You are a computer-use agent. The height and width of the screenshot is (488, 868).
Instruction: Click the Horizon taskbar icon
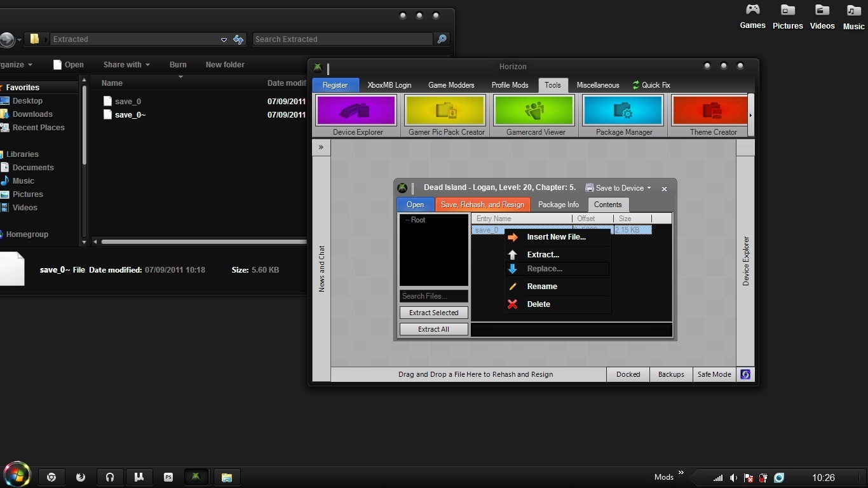[x=196, y=477]
